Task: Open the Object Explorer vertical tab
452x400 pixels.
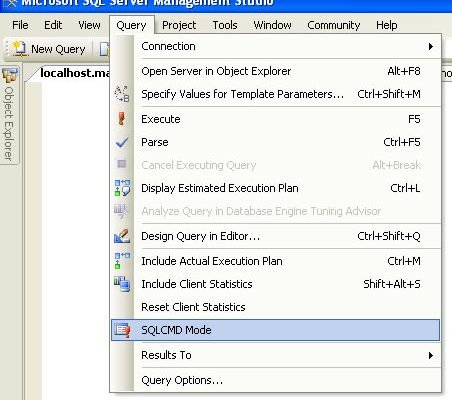Action: pos(10,115)
